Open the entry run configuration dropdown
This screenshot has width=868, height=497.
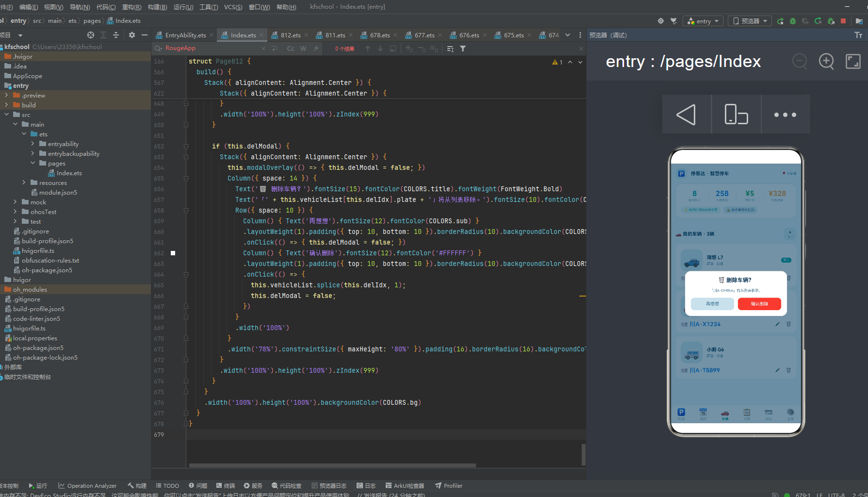[703, 21]
